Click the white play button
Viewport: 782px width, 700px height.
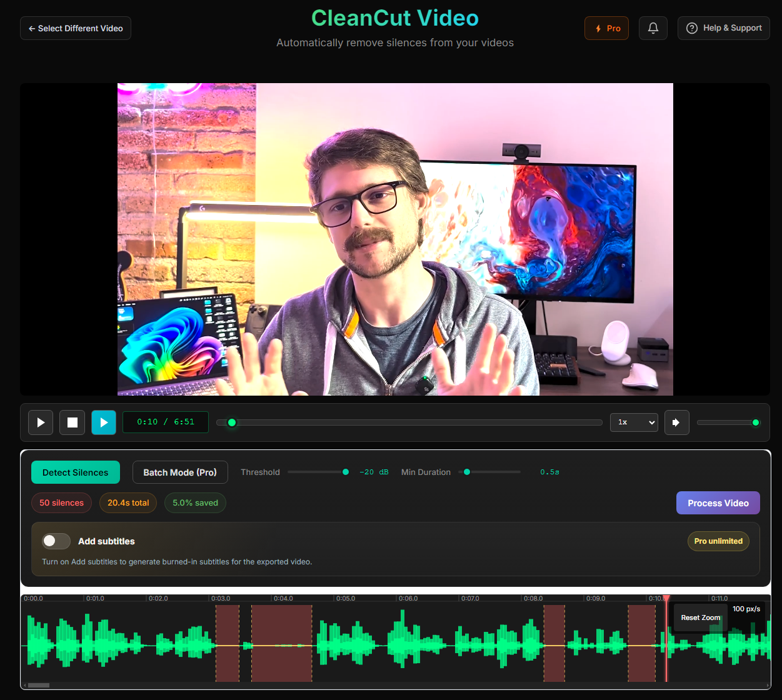click(41, 422)
